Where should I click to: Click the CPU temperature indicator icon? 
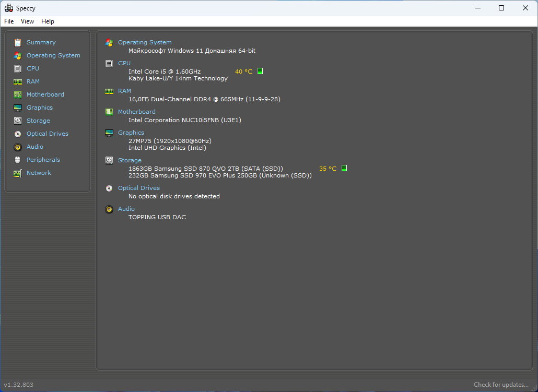(x=260, y=72)
